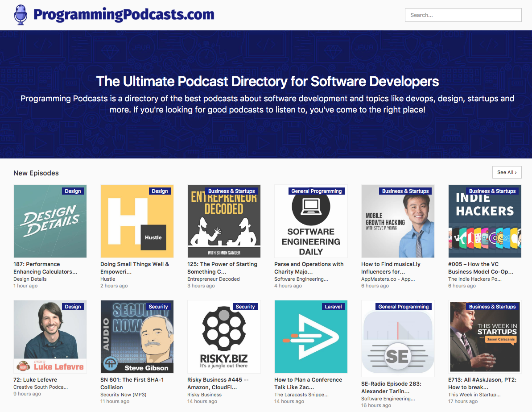This screenshot has width=532, height=412.
Task: Open the Software Engineering Daily cover
Action: (x=311, y=221)
